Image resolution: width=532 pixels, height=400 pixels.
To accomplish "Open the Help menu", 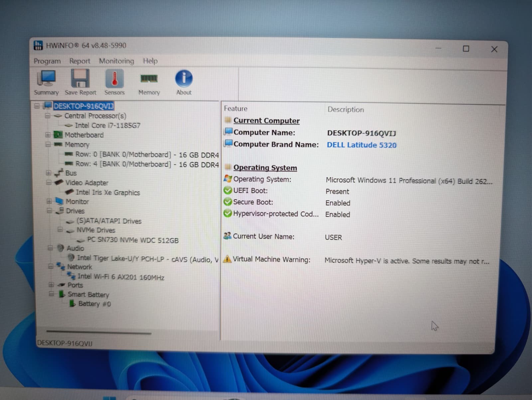I will (x=150, y=61).
